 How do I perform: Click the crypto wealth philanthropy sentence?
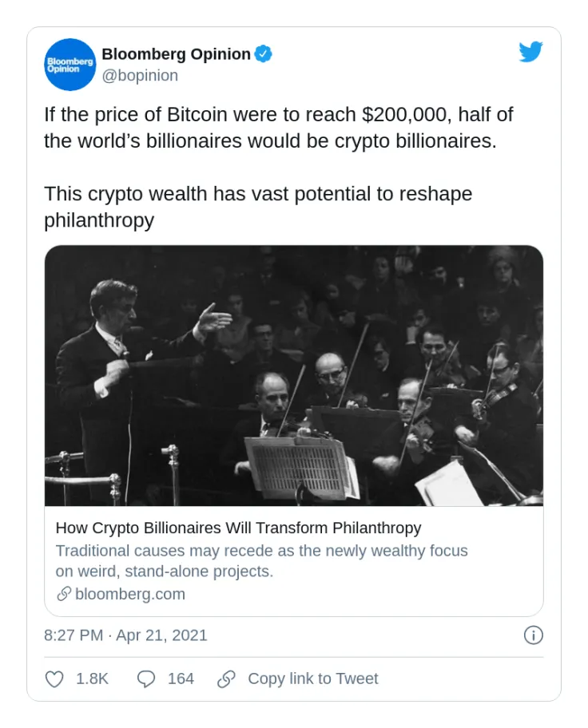[258, 206]
